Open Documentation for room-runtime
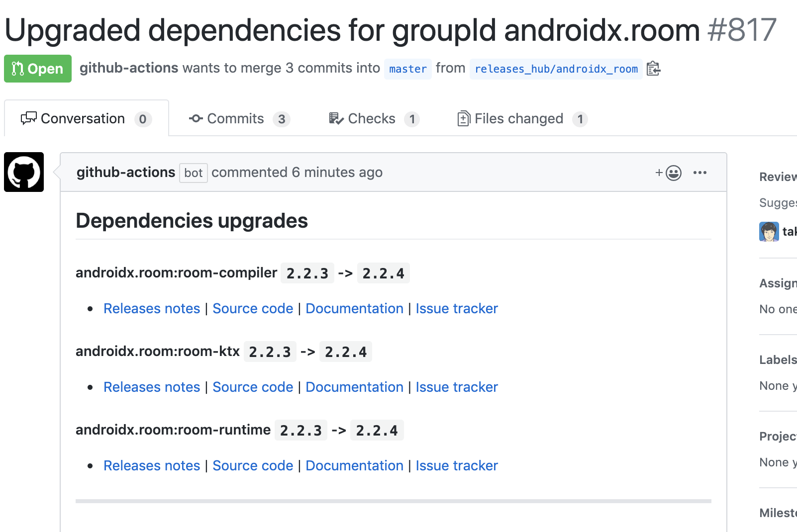 [x=354, y=465]
